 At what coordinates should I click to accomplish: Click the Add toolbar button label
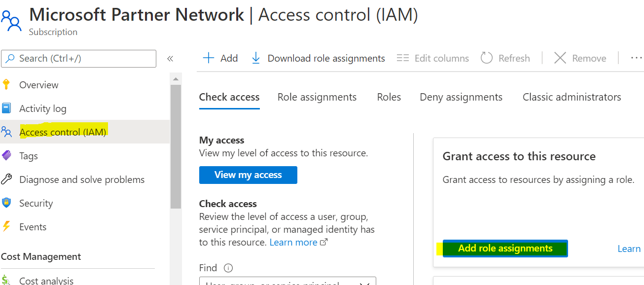[229, 58]
